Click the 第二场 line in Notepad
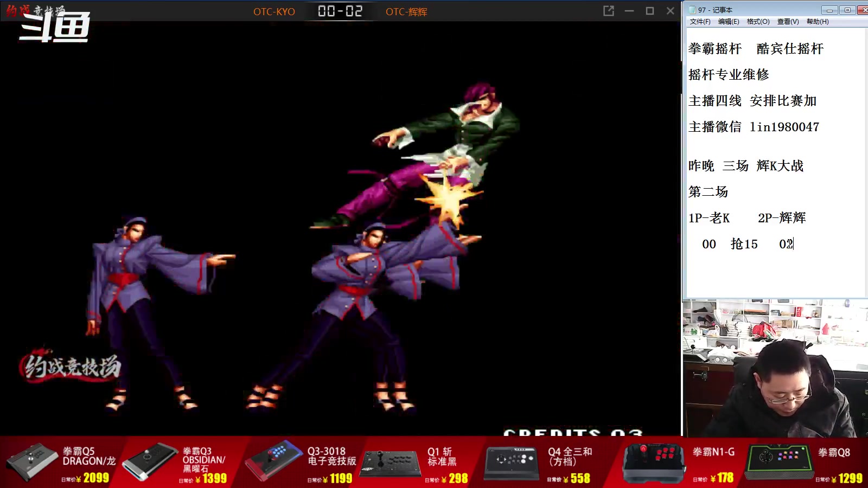 709,192
